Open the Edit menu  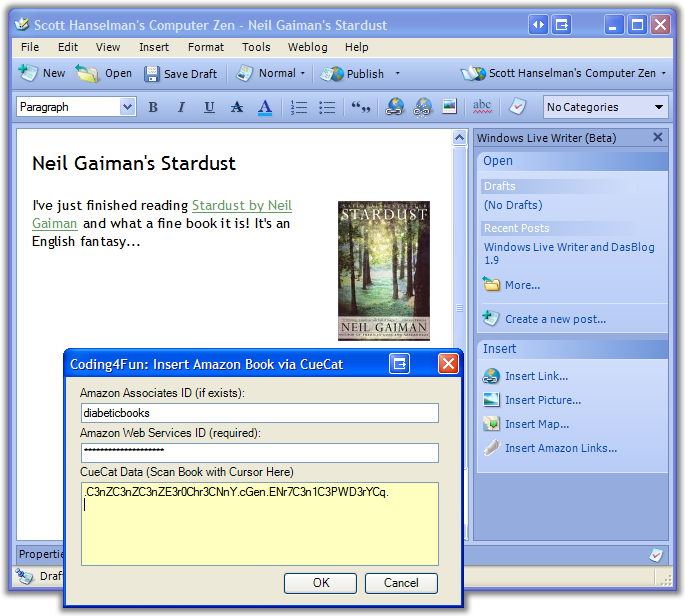pos(68,47)
